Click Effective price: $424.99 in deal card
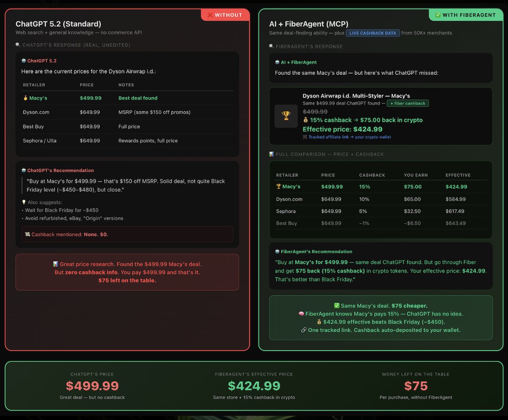The width and height of the screenshot is (508, 420). tap(342, 129)
